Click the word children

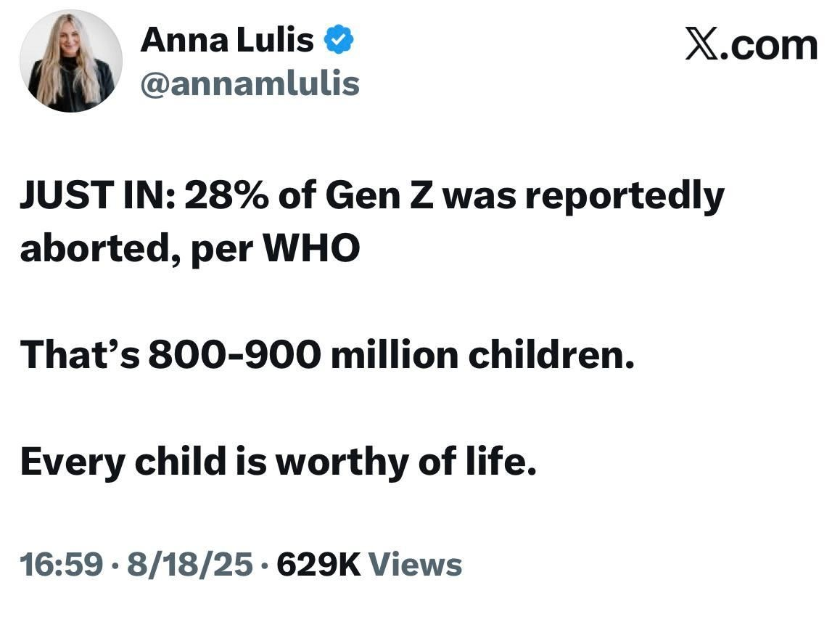point(551,355)
